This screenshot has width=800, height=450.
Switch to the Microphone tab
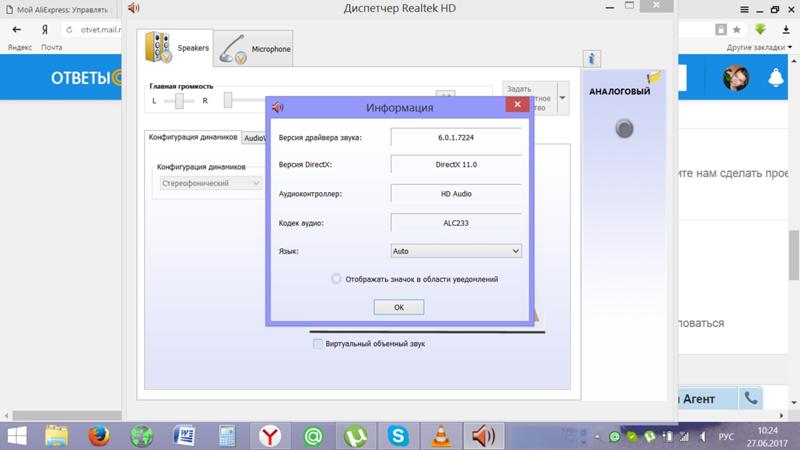click(x=254, y=48)
